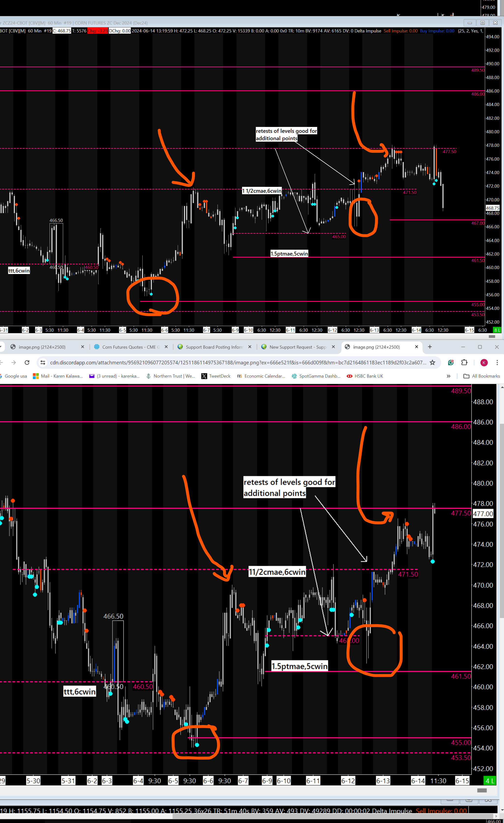Open new tab with plus button
The width and height of the screenshot is (504, 823).
point(430,347)
